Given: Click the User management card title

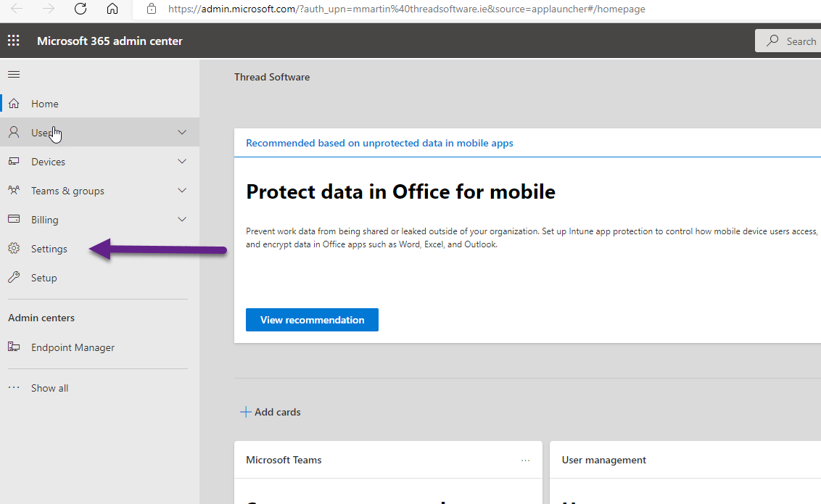Looking at the screenshot, I should (603, 460).
